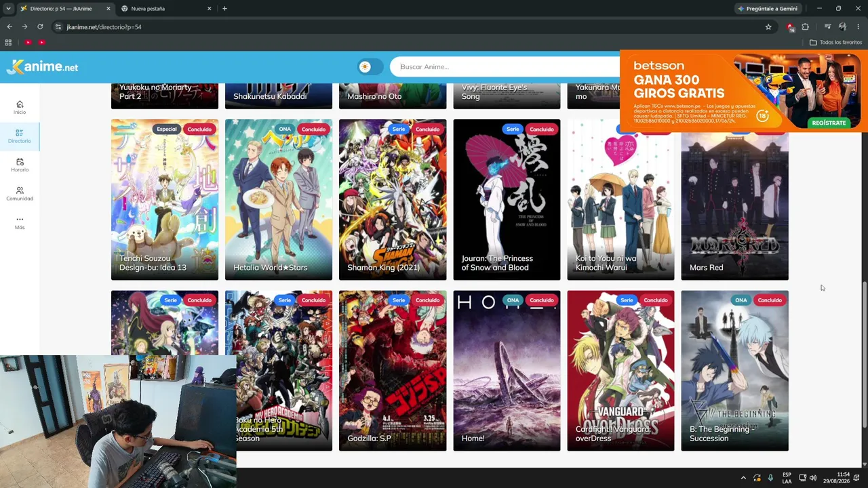Open the Godzilla: S.P anime card
This screenshot has height=488, width=868.
[393, 371]
